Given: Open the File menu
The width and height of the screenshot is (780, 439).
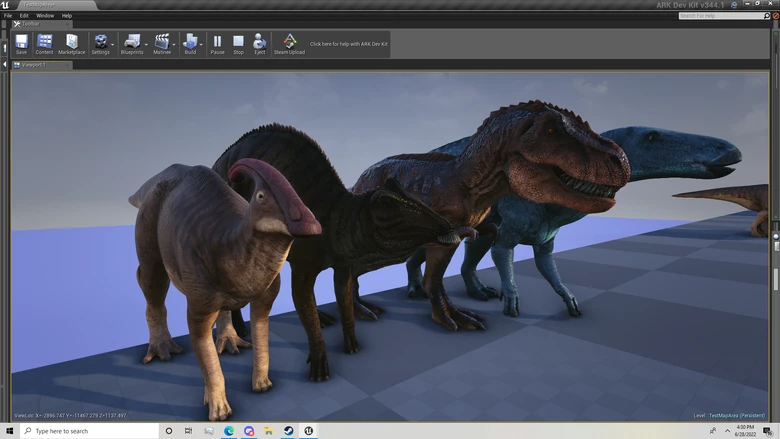Looking at the screenshot, I should (x=8, y=16).
